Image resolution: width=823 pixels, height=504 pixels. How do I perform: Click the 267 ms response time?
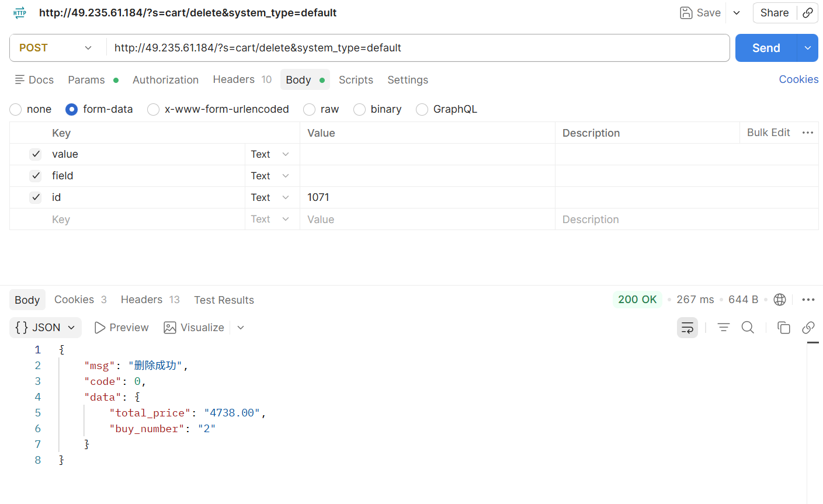coord(695,300)
